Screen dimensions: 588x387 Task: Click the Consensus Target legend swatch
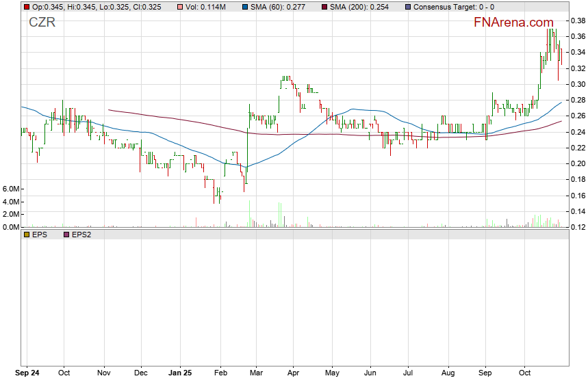409,7
